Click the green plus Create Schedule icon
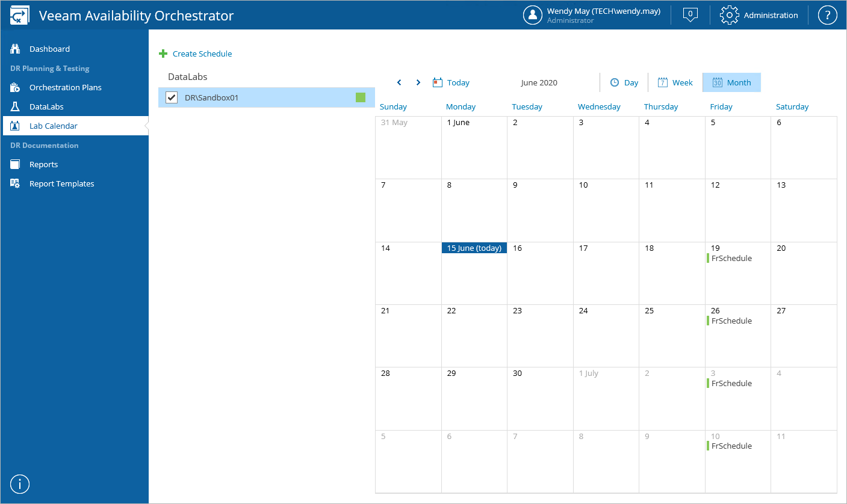 point(163,54)
